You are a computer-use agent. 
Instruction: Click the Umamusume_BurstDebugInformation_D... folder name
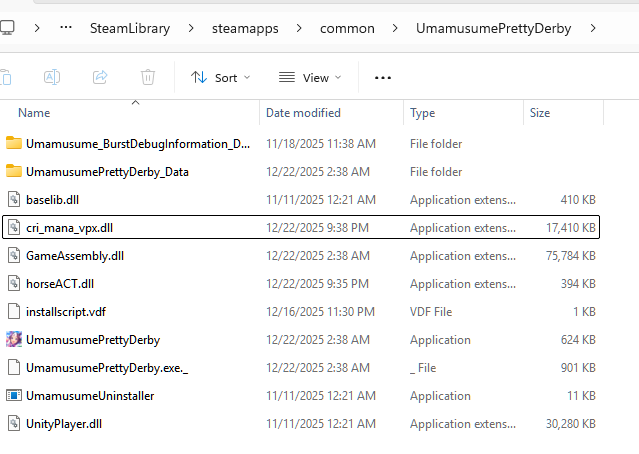coord(138,144)
